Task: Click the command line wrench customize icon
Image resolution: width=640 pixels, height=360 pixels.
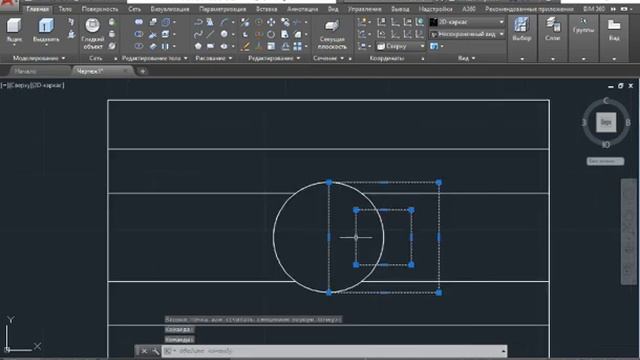Action: click(156, 351)
